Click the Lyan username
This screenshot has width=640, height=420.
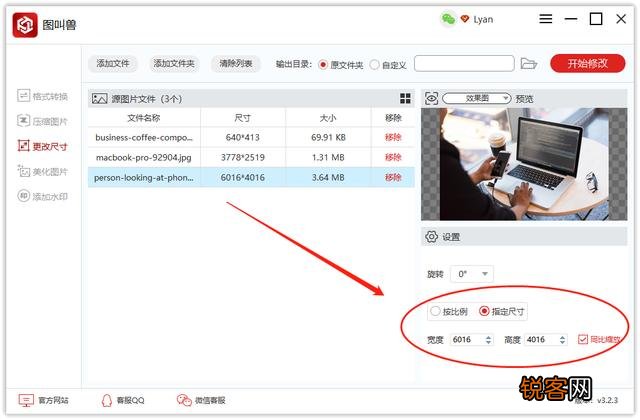click(x=483, y=20)
